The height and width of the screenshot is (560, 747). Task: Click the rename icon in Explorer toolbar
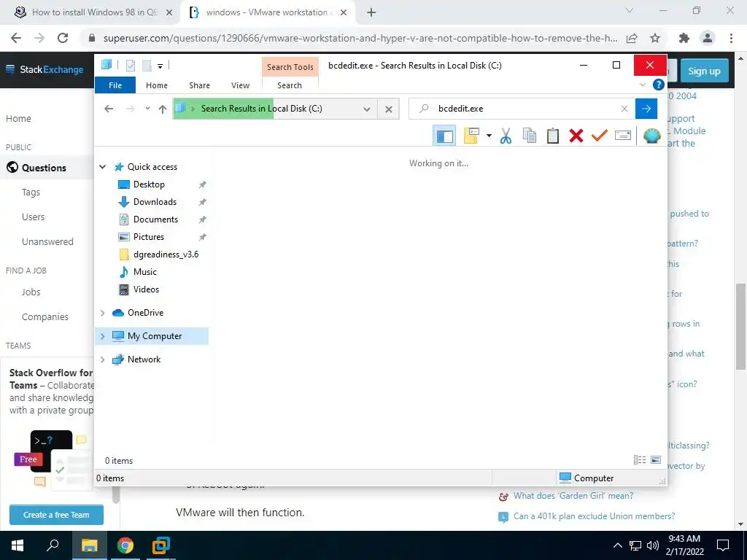click(x=623, y=136)
